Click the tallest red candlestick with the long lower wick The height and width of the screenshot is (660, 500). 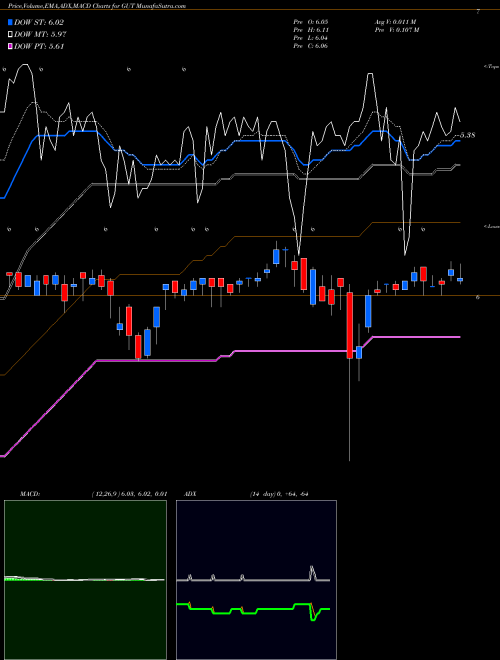[349, 325]
